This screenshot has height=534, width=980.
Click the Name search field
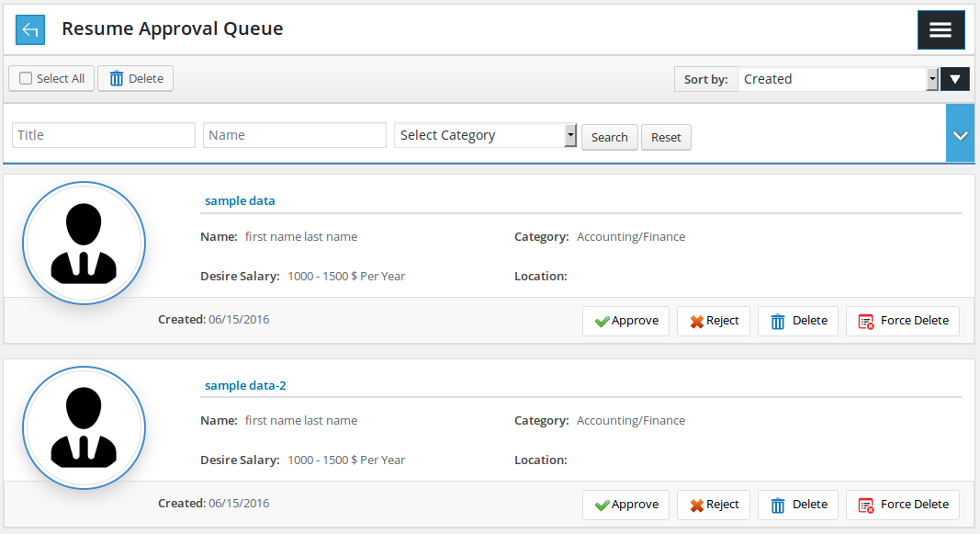pos(295,135)
